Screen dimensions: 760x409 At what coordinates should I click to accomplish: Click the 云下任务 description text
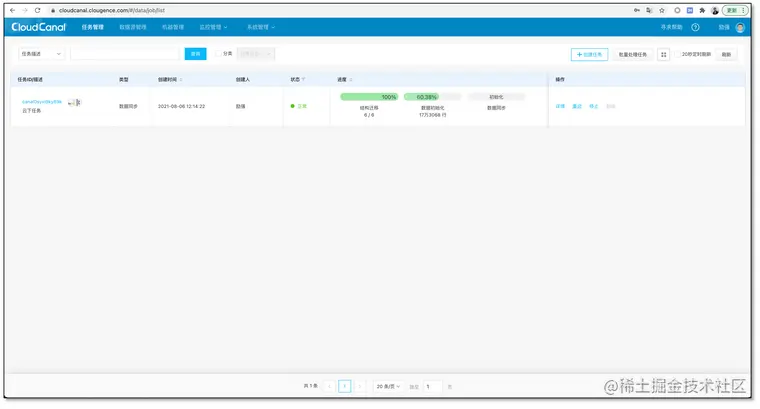32,111
